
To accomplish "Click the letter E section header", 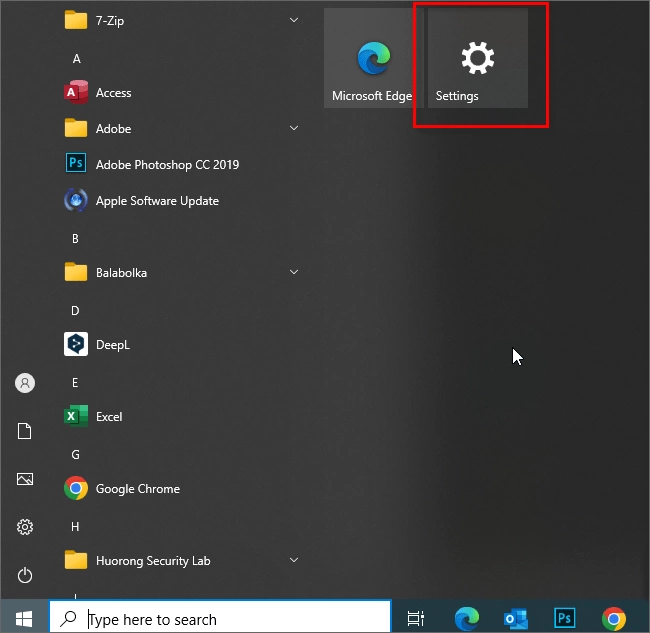I will click(75, 383).
